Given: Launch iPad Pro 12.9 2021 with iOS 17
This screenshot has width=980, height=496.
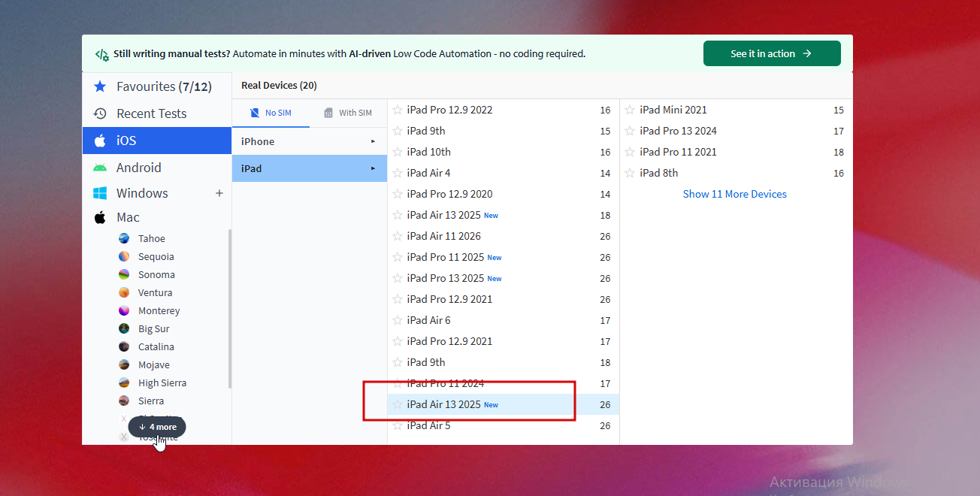Looking at the screenshot, I should 504,341.
